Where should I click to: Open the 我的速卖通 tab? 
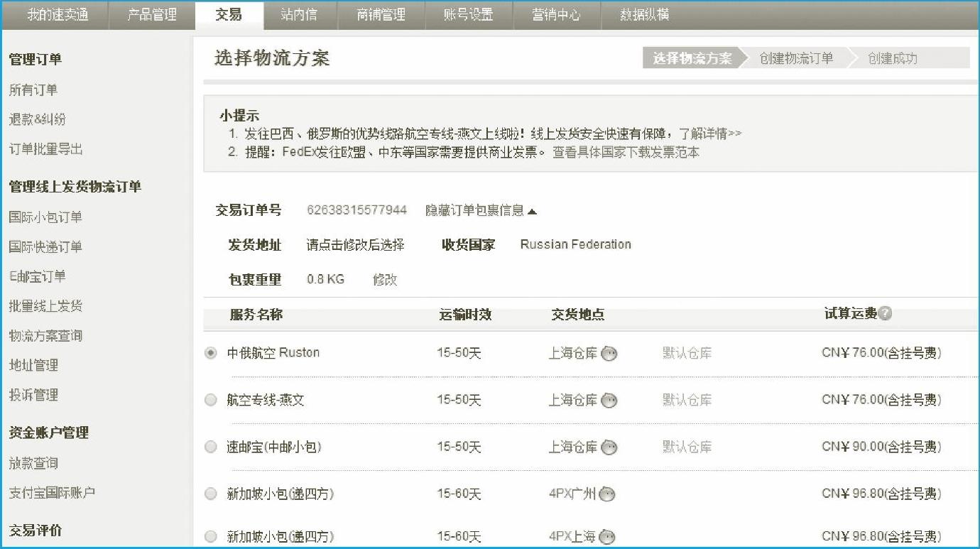tap(58, 15)
